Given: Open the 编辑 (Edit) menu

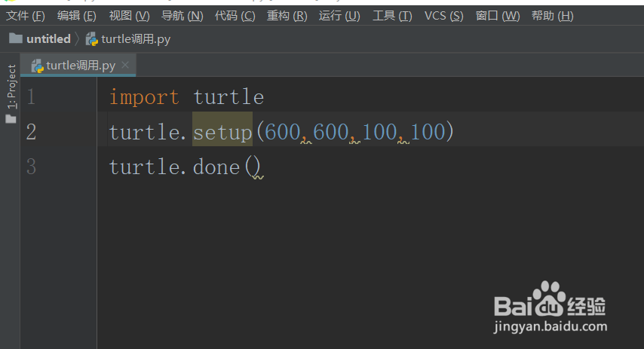Looking at the screenshot, I should pos(76,16).
